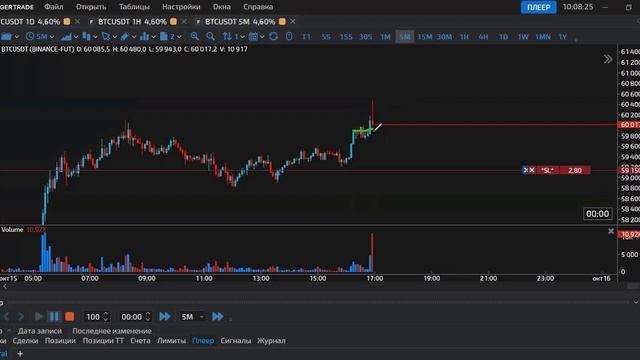Screen dimensions: 640x360
Task: Select the 1Y timeframe
Action: coord(562,37)
